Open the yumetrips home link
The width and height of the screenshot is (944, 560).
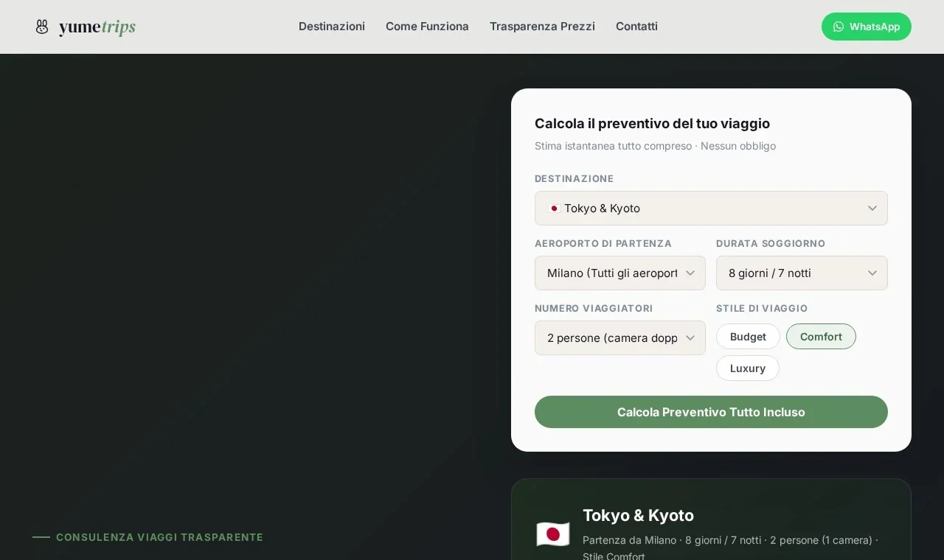coord(86,27)
